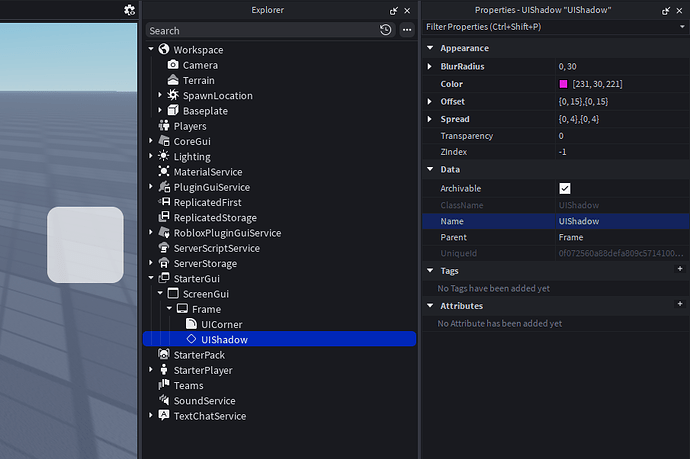690x459 pixels.
Task: Collapse the Workspace tree node
Action: pos(151,49)
